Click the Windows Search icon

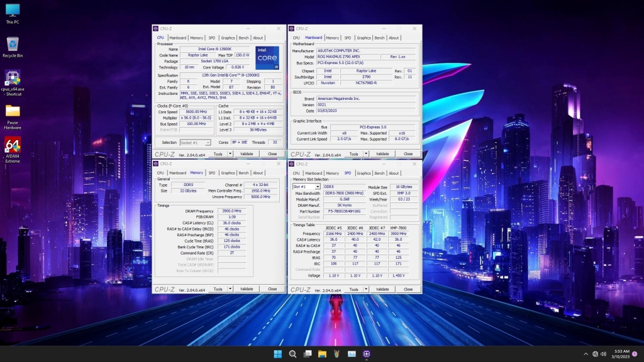(x=293, y=354)
